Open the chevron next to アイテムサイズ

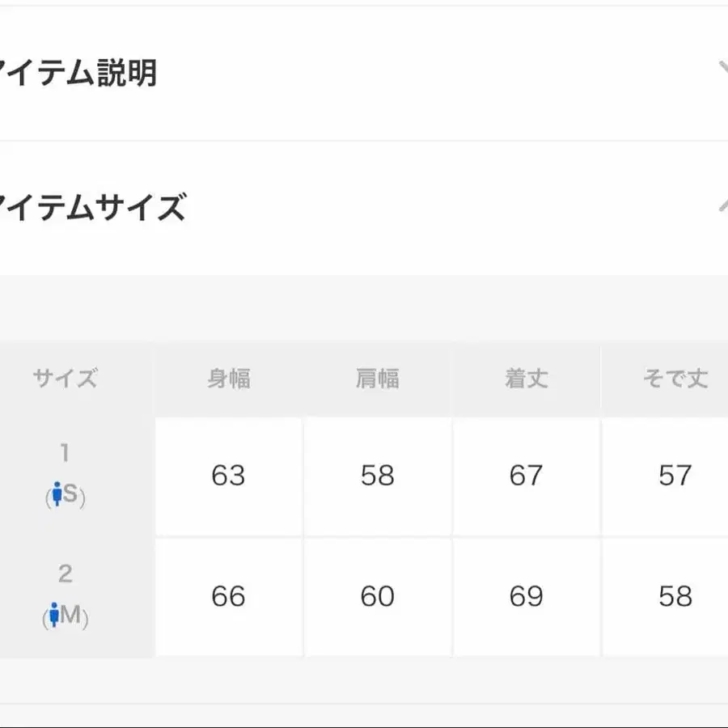tap(722, 204)
